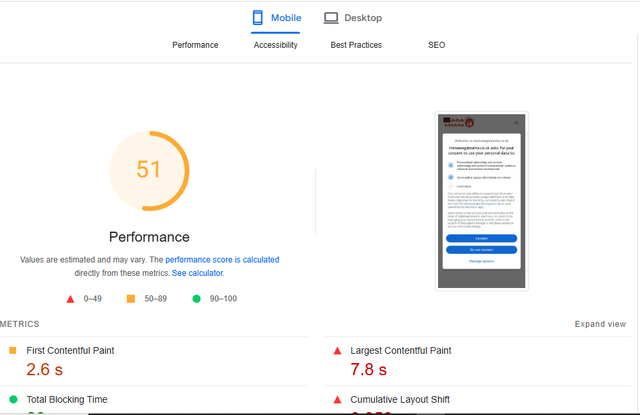Jump to the Best Practices category
The image size is (640, 415).
(356, 45)
